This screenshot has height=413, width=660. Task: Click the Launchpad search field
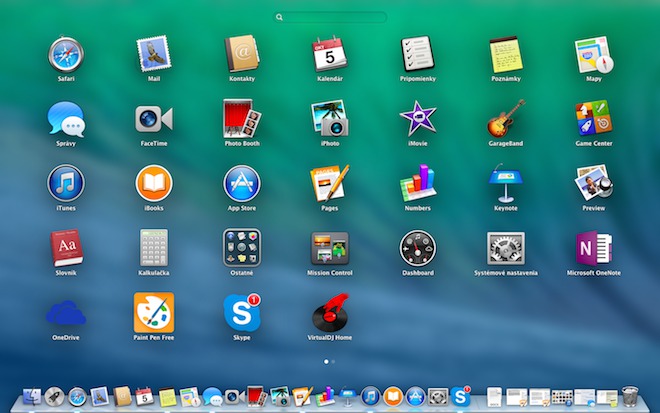click(330, 17)
